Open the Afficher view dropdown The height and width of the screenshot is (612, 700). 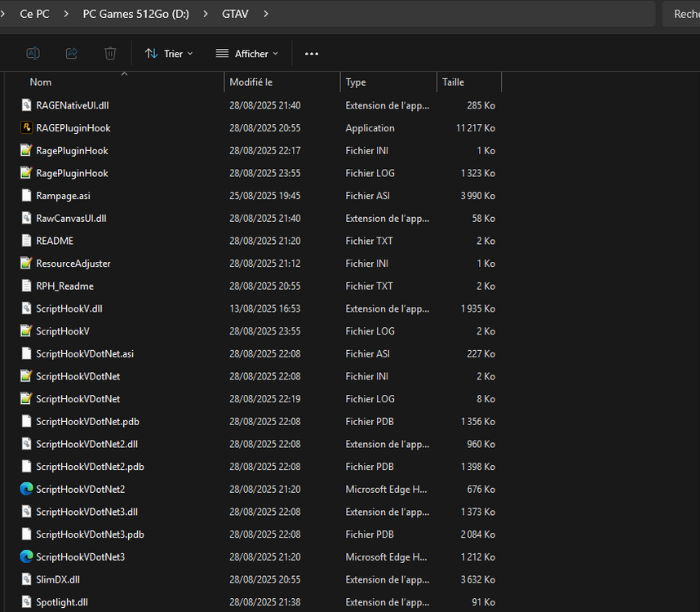[x=246, y=52]
